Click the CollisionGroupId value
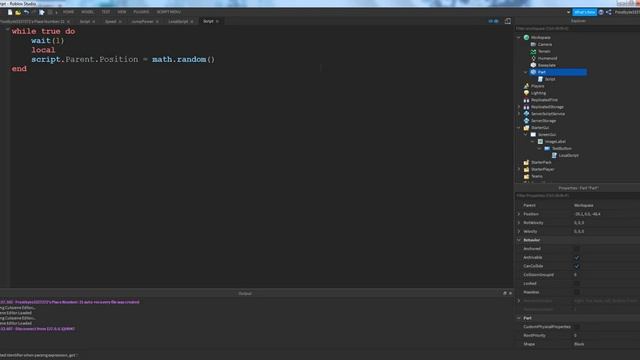The width and height of the screenshot is (640, 360). (x=576, y=275)
